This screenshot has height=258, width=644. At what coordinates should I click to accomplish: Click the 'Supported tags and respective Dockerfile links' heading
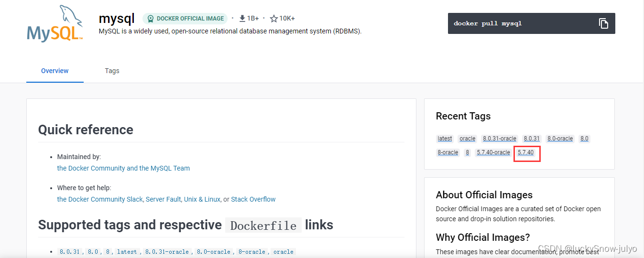click(186, 225)
